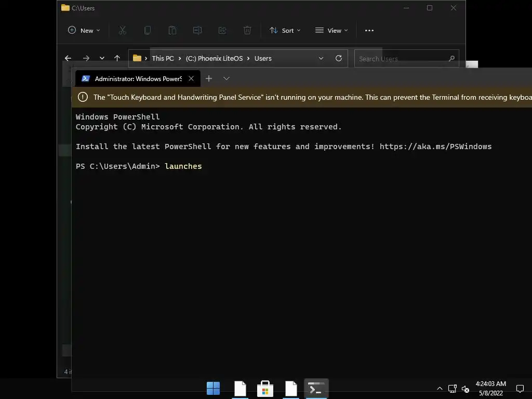Click the warning icon in Terminal info bar
The width and height of the screenshot is (532, 399).
pyautogui.click(x=83, y=97)
